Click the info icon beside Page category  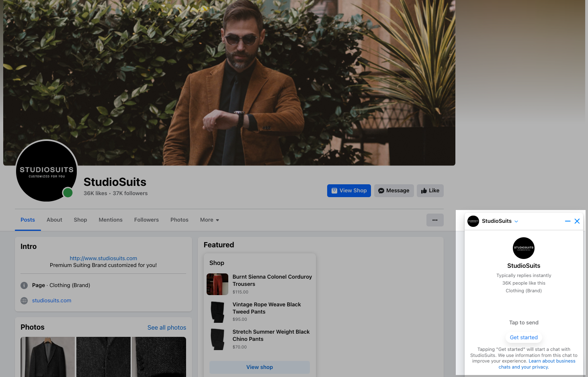24,285
